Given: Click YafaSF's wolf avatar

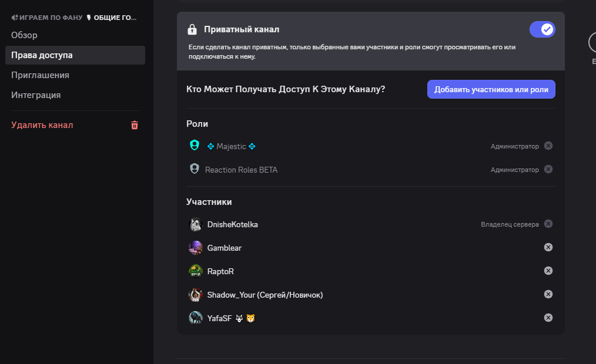Looking at the screenshot, I should [x=196, y=318].
